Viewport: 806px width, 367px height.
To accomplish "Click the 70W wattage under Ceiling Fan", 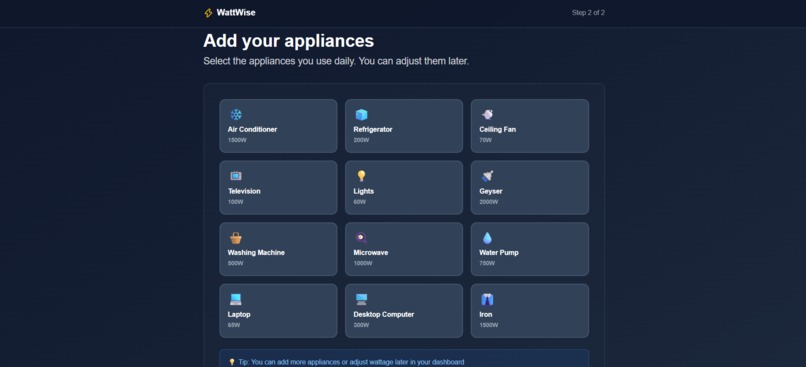I will pyautogui.click(x=485, y=140).
